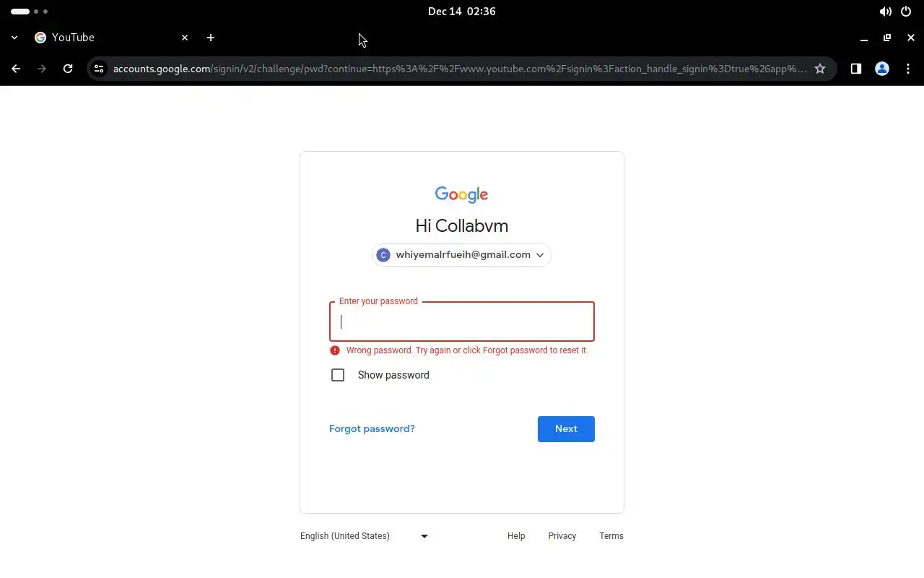Image resolution: width=924 pixels, height=578 pixels.
Task: Open the system volume indicator
Action: (x=885, y=12)
